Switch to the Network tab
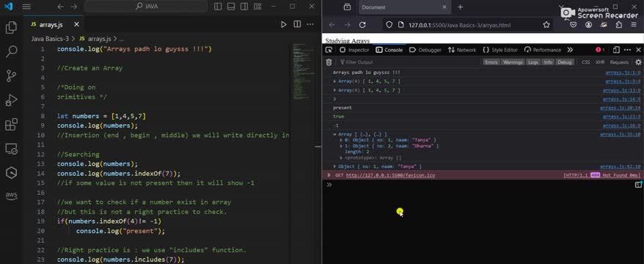Image resolution: width=644 pixels, height=264 pixels. pos(462,50)
